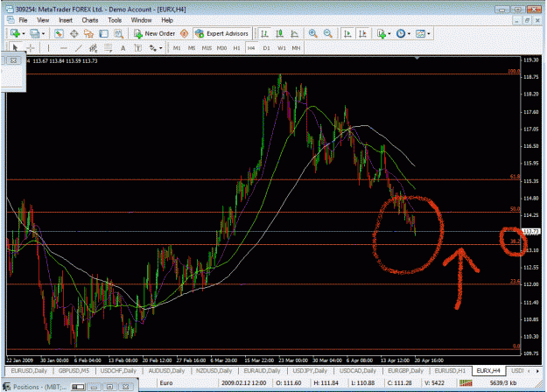Viewport: 547px width, 392px height.
Task: Open the Charts menu
Action: point(90,20)
